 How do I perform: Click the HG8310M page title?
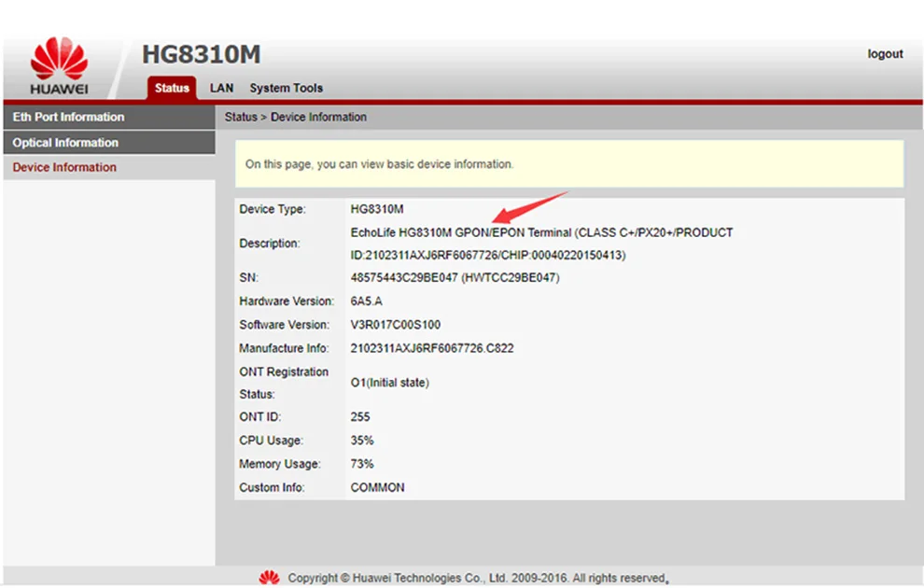[x=201, y=54]
